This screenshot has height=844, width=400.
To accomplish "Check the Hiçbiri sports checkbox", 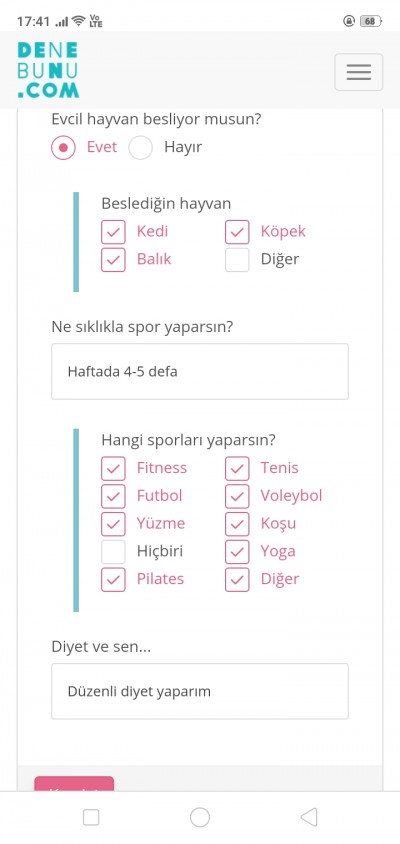I will click(113, 552).
